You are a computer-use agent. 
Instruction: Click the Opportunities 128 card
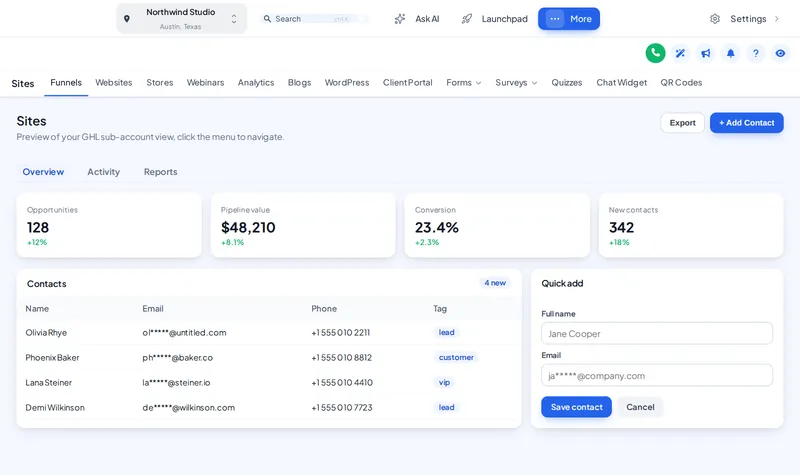pos(109,225)
